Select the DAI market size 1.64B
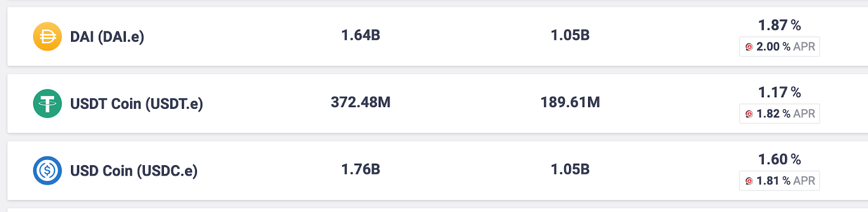This screenshot has height=212, width=868. (x=361, y=35)
